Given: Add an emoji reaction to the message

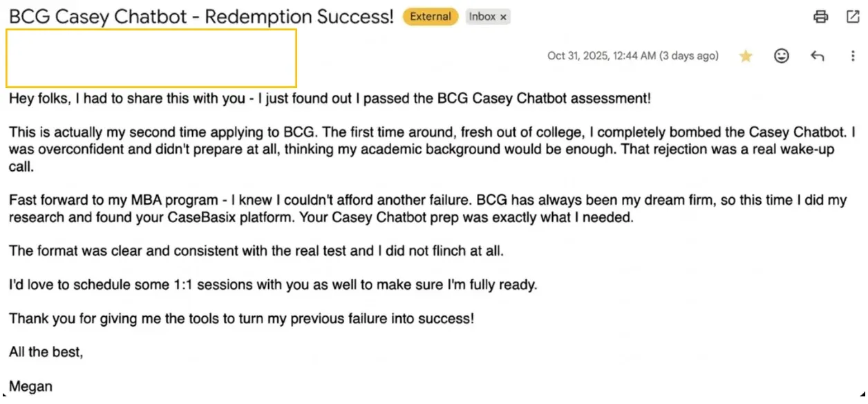Looking at the screenshot, I should pyautogui.click(x=782, y=56).
